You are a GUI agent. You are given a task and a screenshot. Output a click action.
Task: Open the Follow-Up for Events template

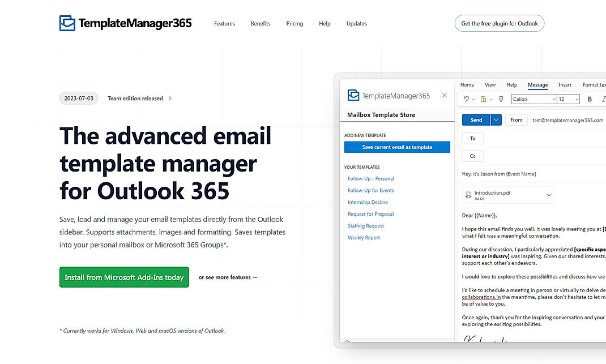[x=370, y=190]
